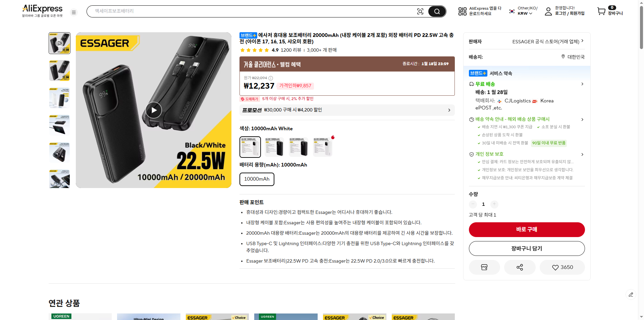Click the image search camera icon

point(420,11)
